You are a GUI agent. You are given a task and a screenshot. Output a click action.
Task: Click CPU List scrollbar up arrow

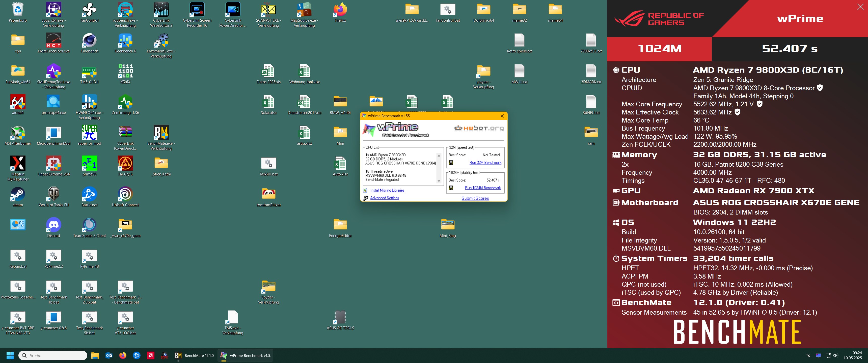point(439,156)
